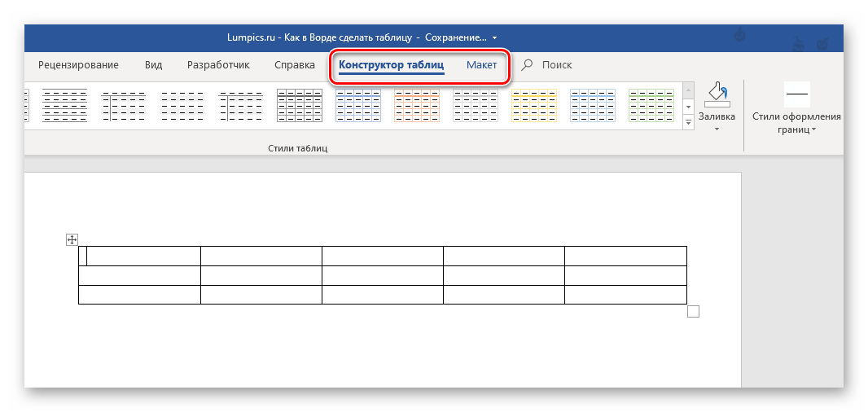Click the Поиск magnifier search box
Image resolution: width=868 pixels, height=412 pixels.
coord(547,65)
